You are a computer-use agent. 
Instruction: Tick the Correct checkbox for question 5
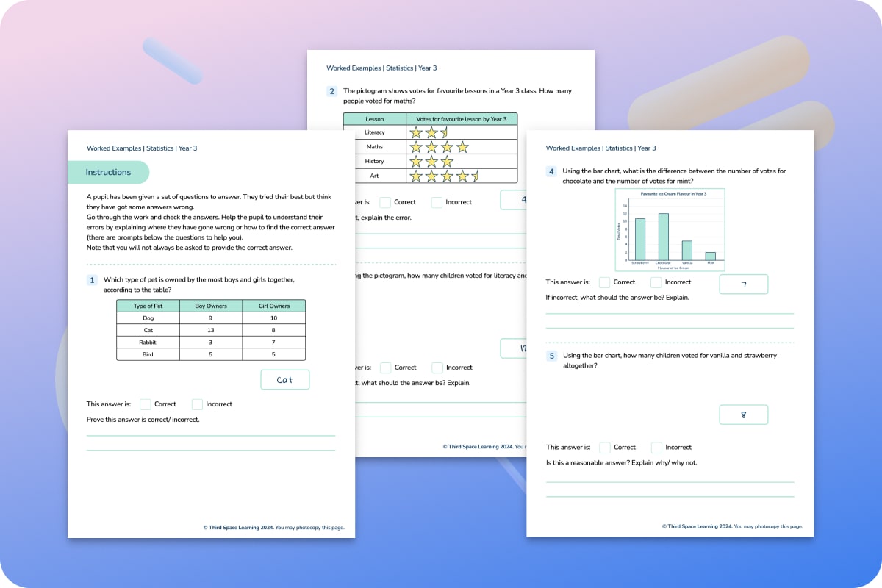pos(604,447)
